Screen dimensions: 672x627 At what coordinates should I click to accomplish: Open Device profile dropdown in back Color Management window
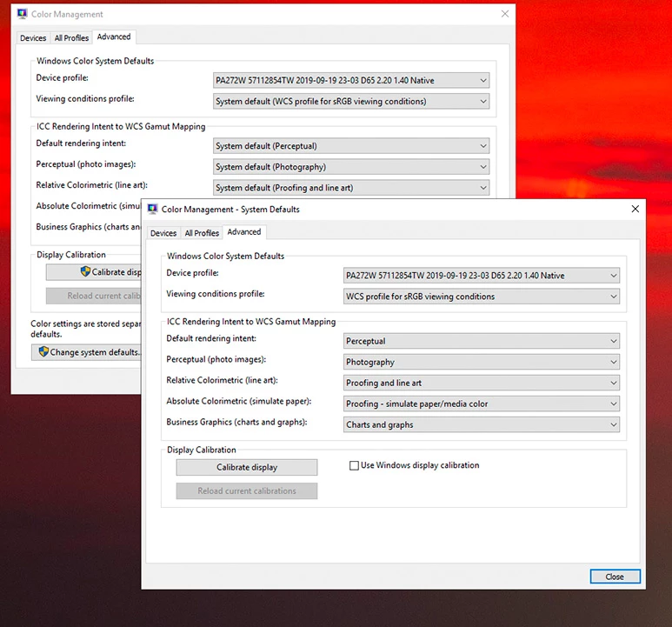coord(351,81)
